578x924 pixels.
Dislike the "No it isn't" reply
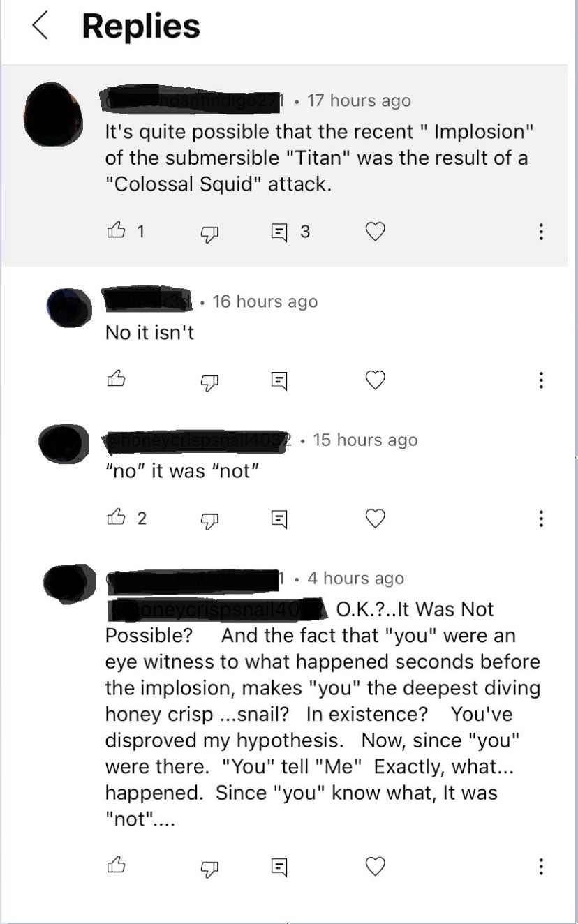point(210,381)
